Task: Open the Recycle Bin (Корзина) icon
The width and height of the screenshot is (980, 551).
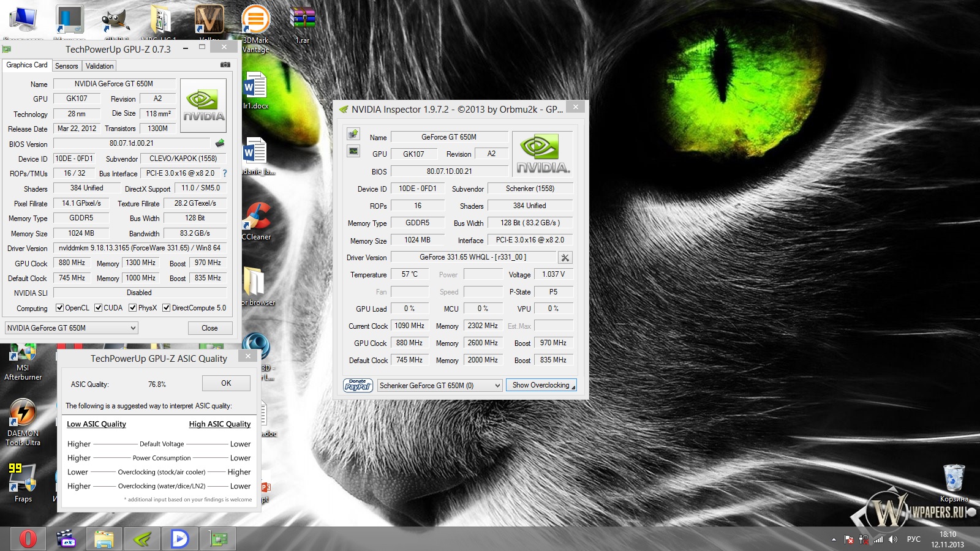Action: [x=954, y=483]
